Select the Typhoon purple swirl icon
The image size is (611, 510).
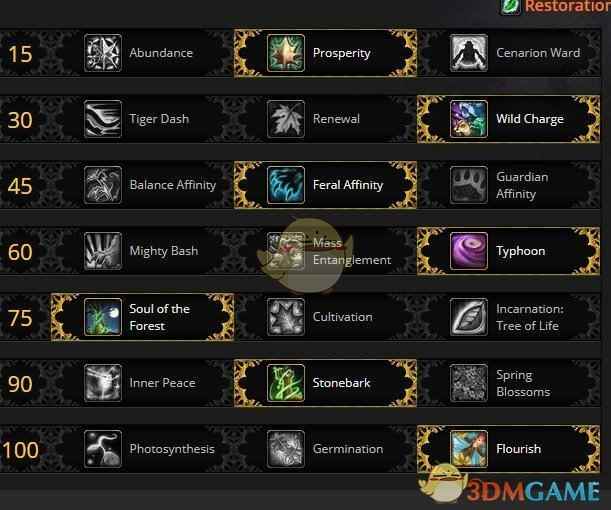pyautogui.click(x=469, y=251)
